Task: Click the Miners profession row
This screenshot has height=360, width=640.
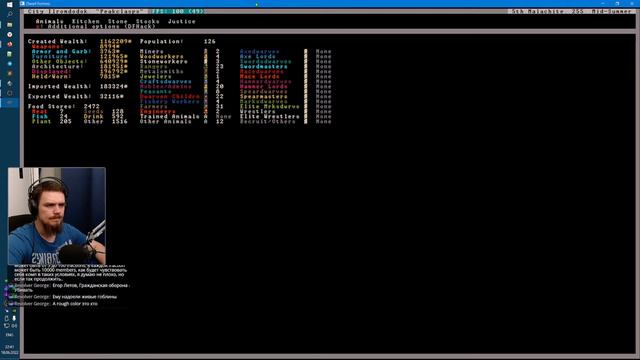Action: click(180, 51)
